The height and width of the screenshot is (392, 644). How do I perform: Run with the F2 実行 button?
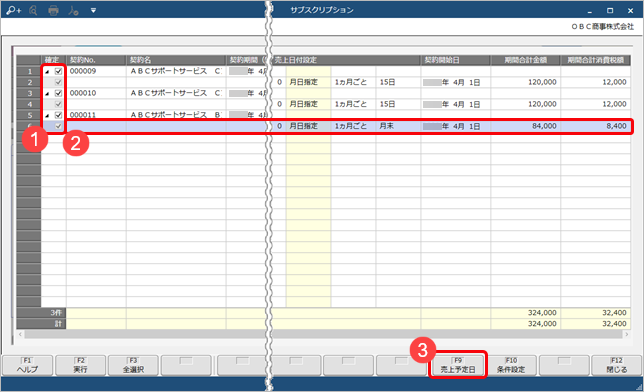point(80,365)
